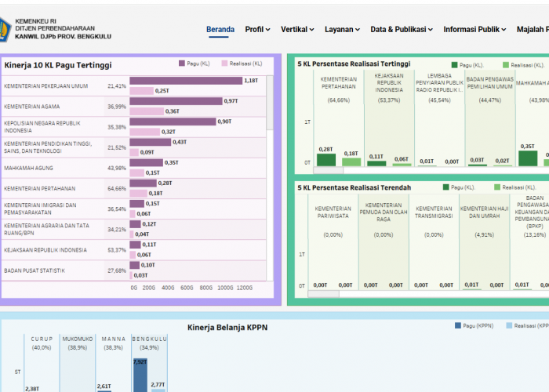
Task: Expand the Layanan dropdown menu
Action: (342, 30)
